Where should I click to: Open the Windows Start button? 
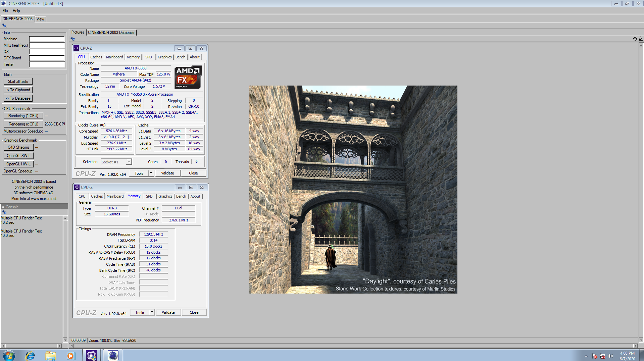pyautogui.click(x=9, y=356)
